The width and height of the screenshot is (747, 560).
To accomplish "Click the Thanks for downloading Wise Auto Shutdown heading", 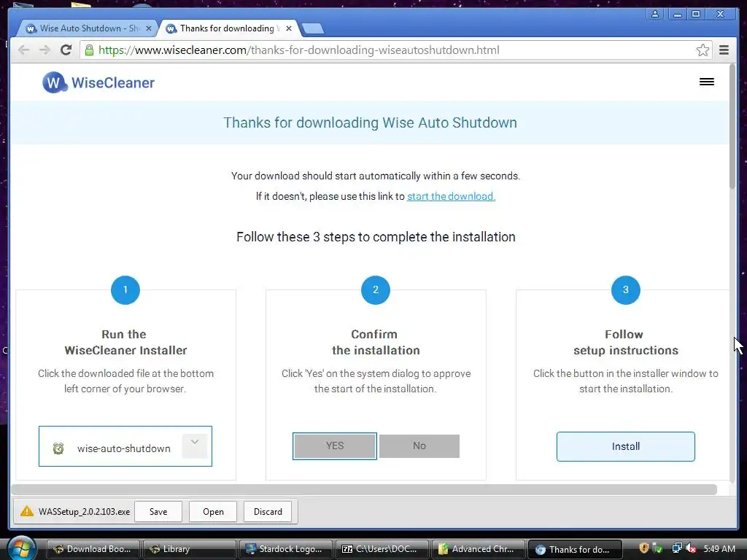I will pos(370,122).
